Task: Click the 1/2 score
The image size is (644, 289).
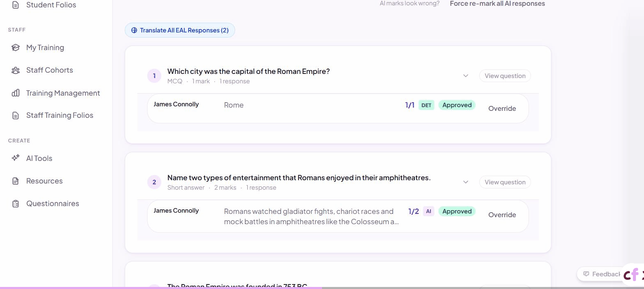Action: click(x=414, y=211)
